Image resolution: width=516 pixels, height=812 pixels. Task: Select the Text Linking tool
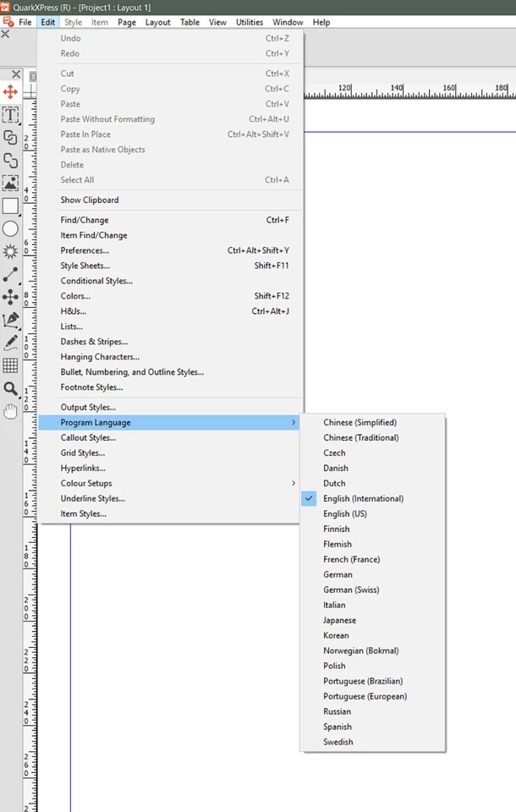pyautogui.click(x=10, y=138)
